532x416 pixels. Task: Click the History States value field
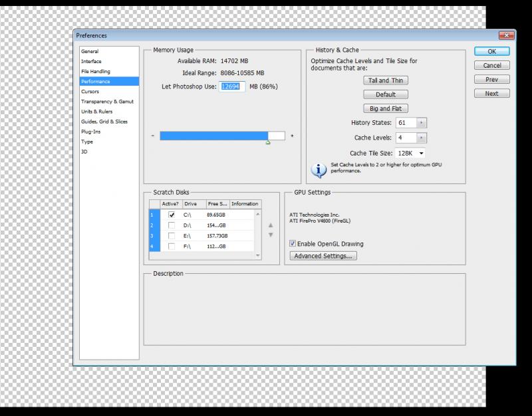(x=406, y=123)
